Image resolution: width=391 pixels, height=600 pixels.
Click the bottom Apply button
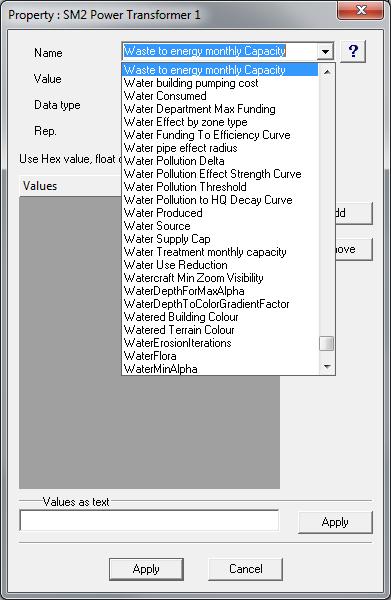pos(146,569)
